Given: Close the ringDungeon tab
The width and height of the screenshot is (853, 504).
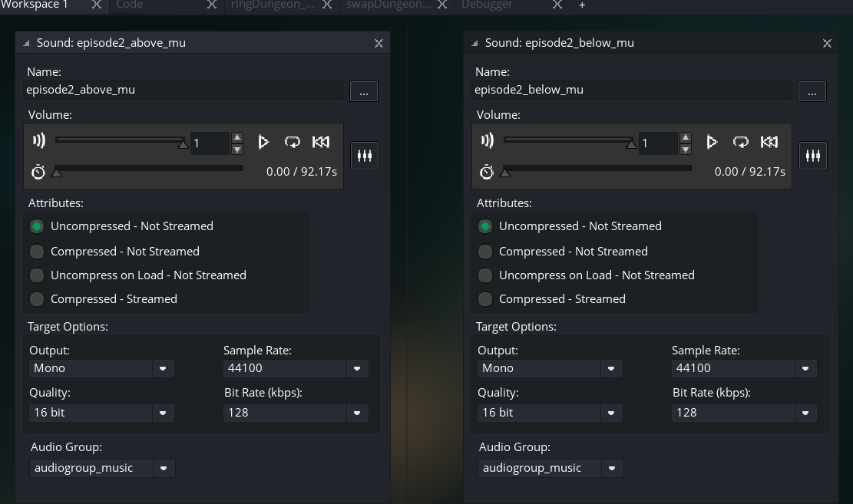Looking at the screenshot, I should [327, 5].
